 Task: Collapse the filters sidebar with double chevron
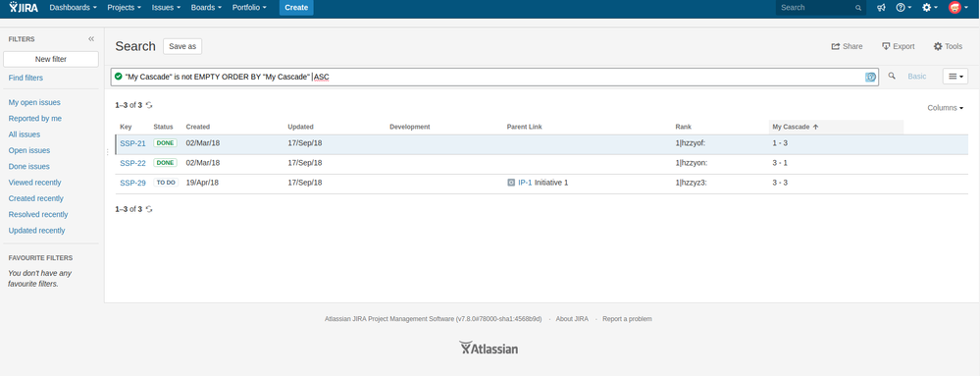click(91, 39)
